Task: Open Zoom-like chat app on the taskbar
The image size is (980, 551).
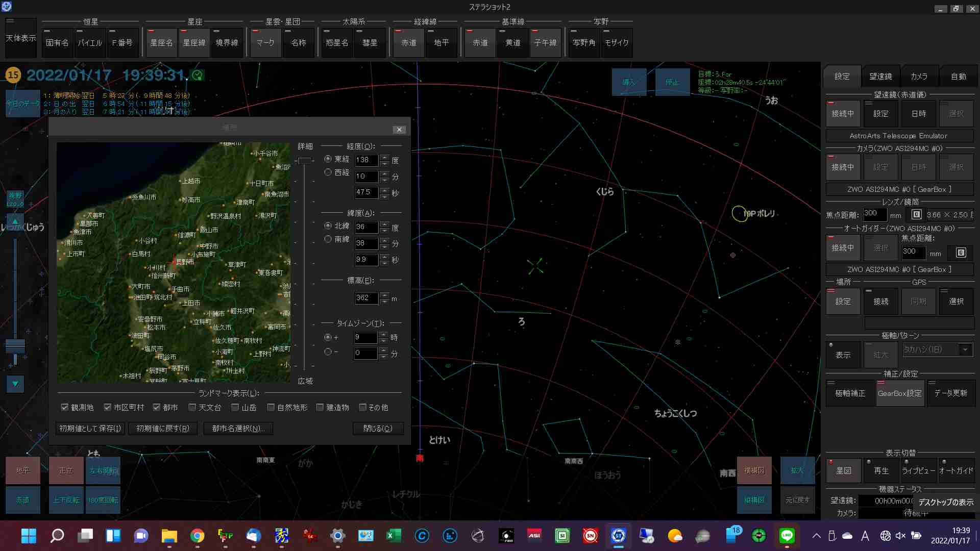Action: point(141,536)
